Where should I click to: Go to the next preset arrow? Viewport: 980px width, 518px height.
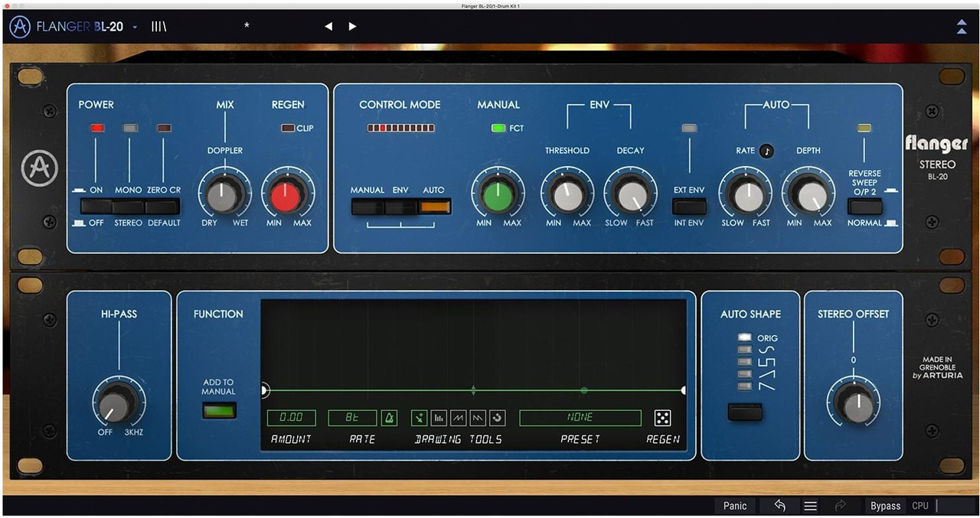pyautogui.click(x=352, y=27)
